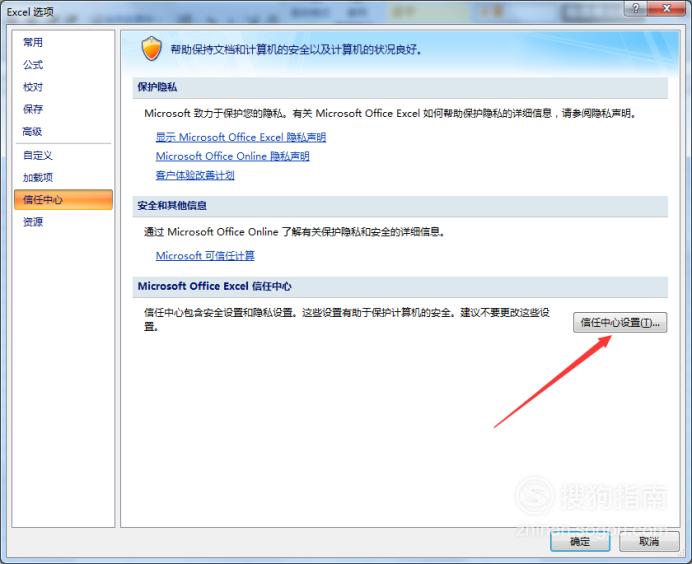Click the 安全和其他信息 section heading
692x564 pixels.
[x=172, y=206]
